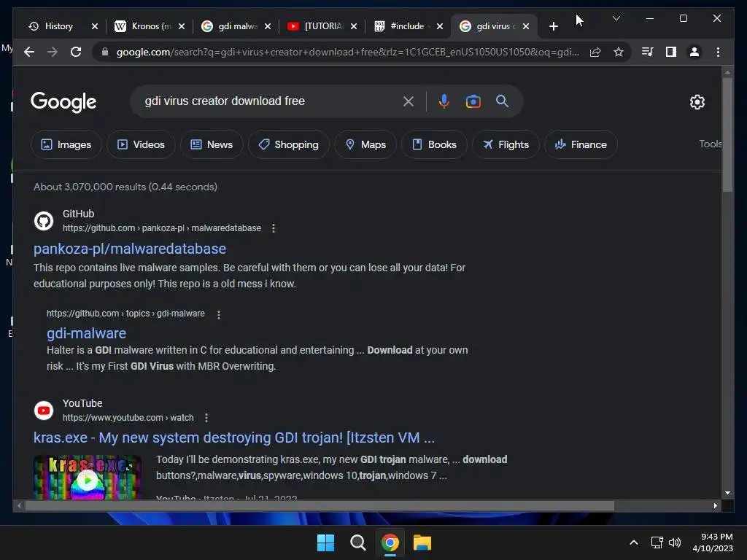Image resolution: width=747 pixels, height=560 pixels.
Task: Open a new browser tab
Action: click(x=553, y=26)
